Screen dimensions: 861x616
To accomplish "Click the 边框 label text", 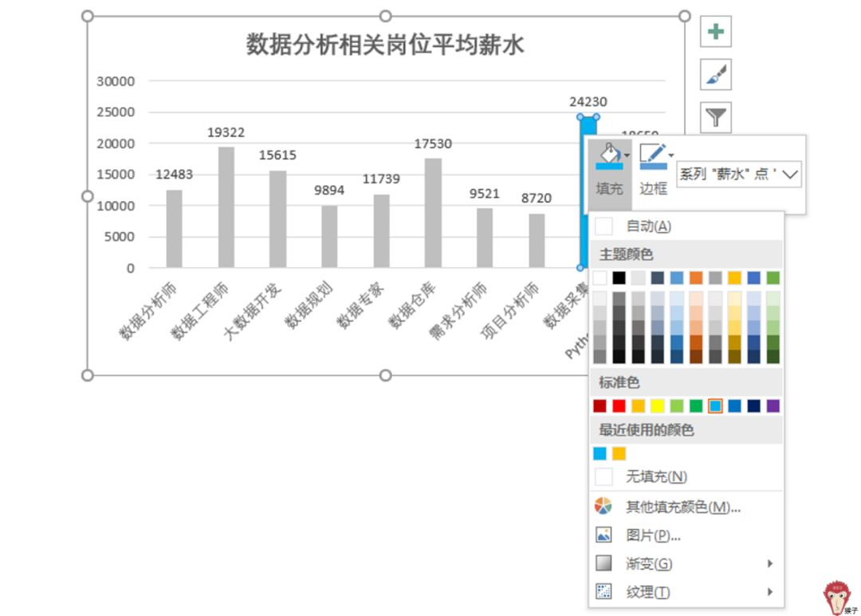I will click(x=654, y=188).
